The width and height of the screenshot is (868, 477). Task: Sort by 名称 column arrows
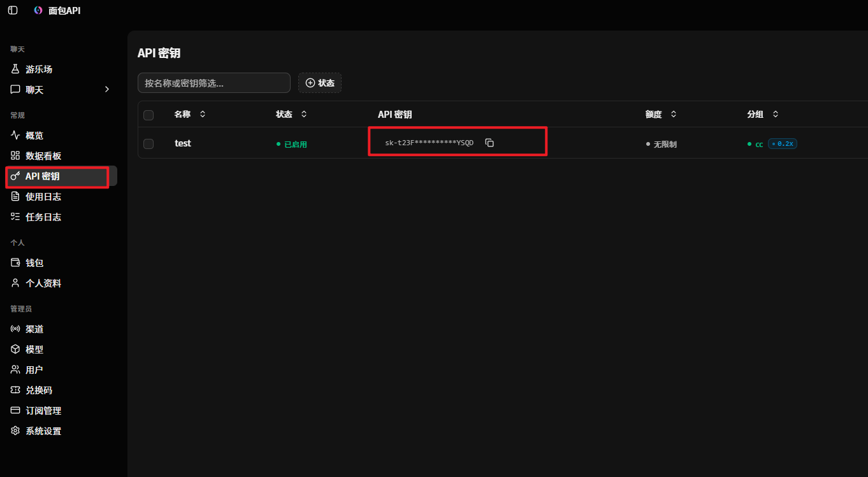pyautogui.click(x=203, y=114)
